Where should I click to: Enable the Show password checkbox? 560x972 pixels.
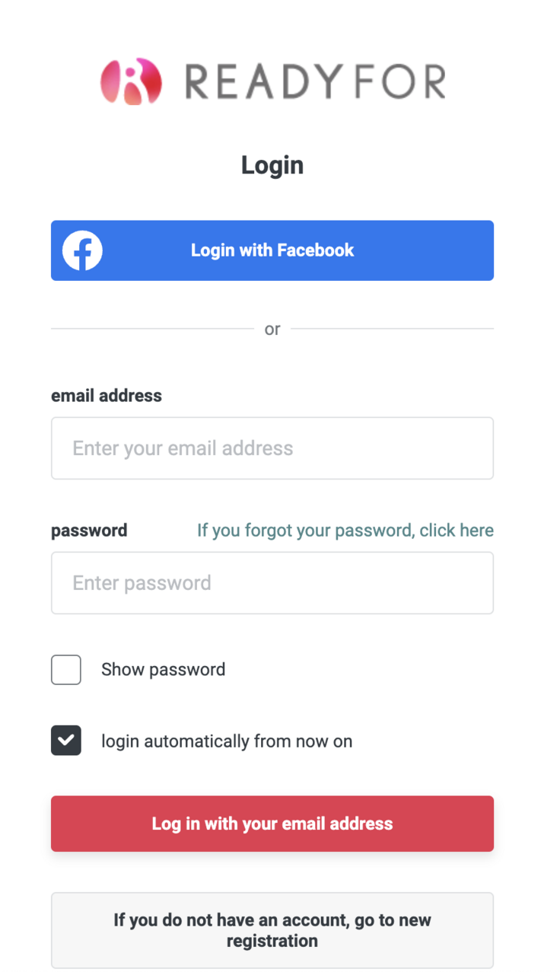(x=66, y=670)
